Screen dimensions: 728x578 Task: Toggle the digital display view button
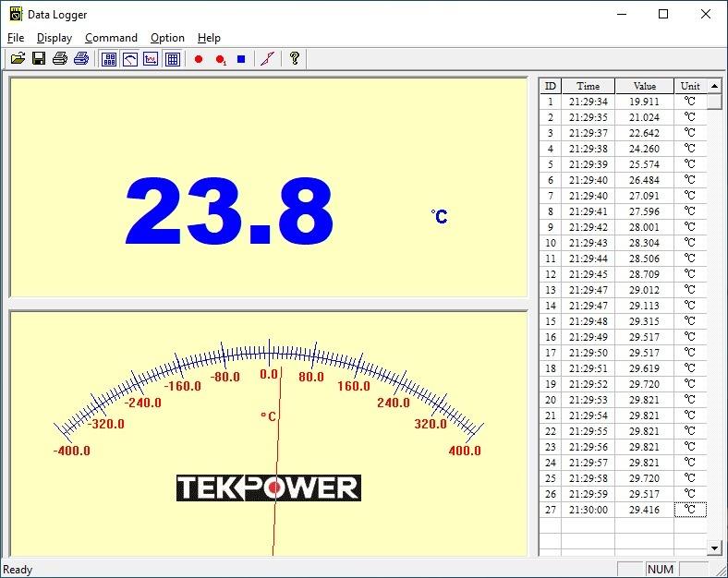(109, 59)
